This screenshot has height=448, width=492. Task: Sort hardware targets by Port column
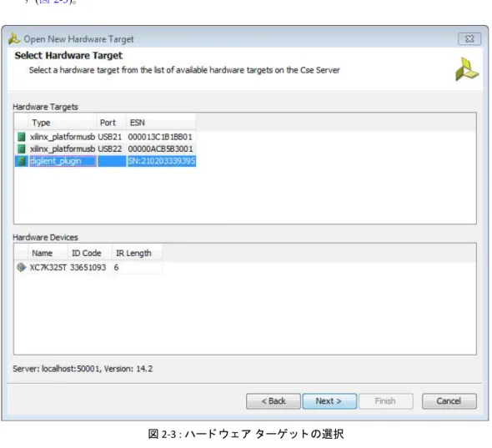pyautogui.click(x=112, y=123)
